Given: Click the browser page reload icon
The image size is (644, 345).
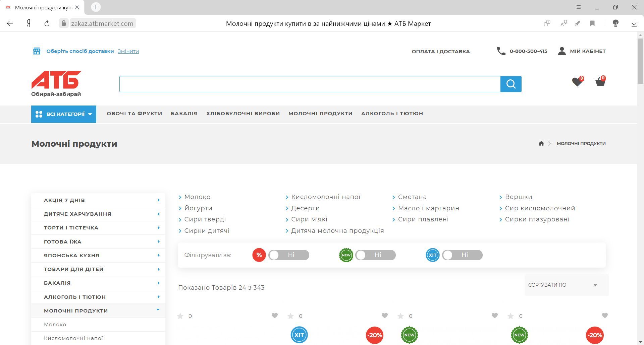Looking at the screenshot, I should (x=47, y=23).
